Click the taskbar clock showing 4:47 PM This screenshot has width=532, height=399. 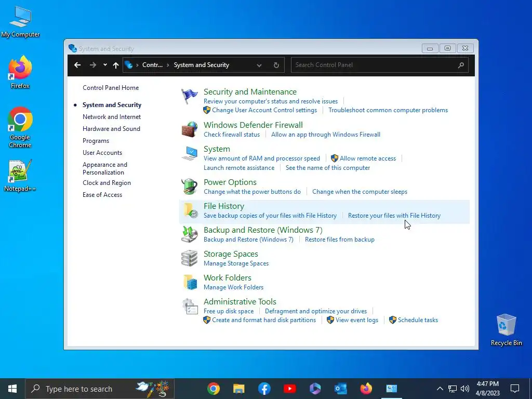point(487,389)
